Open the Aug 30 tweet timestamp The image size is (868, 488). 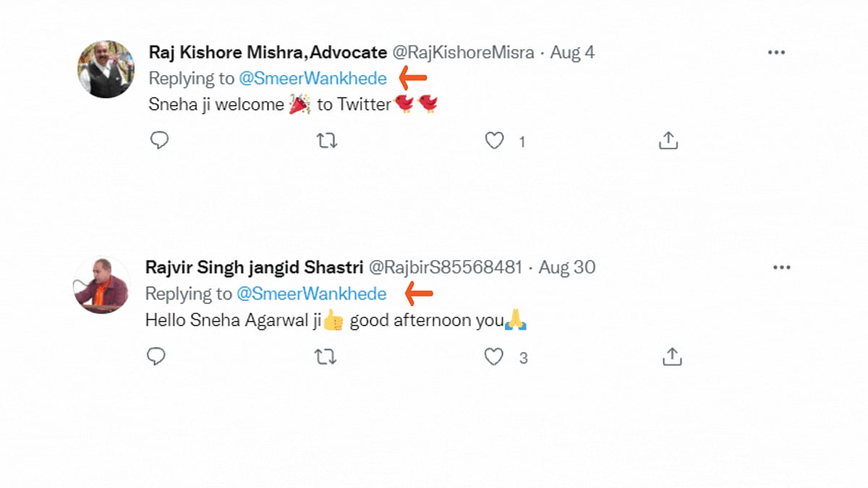point(567,267)
